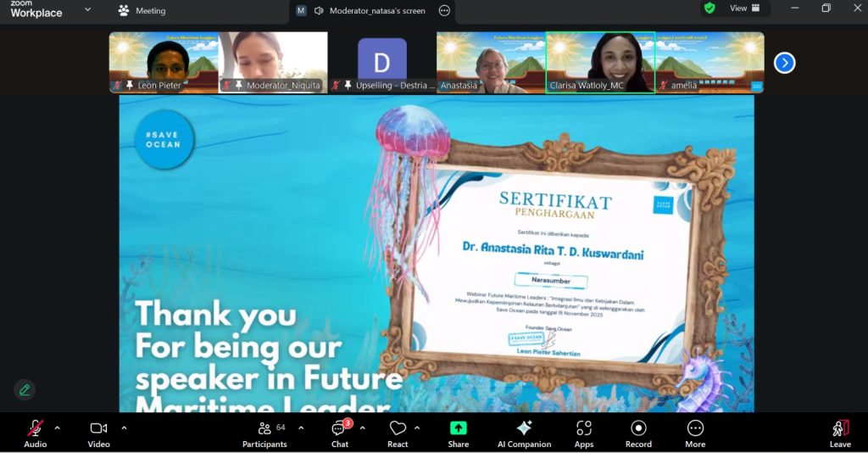Switch to the Meeting tab

click(x=142, y=11)
